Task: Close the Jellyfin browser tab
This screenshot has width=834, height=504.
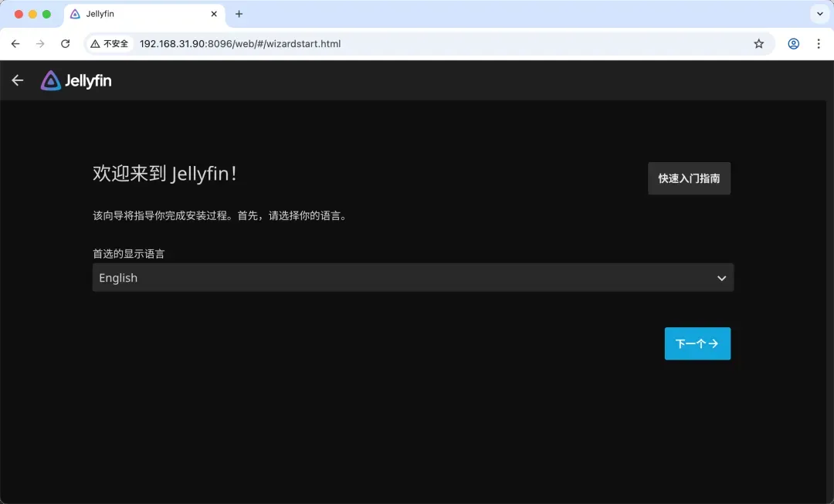Action: point(214,14)
